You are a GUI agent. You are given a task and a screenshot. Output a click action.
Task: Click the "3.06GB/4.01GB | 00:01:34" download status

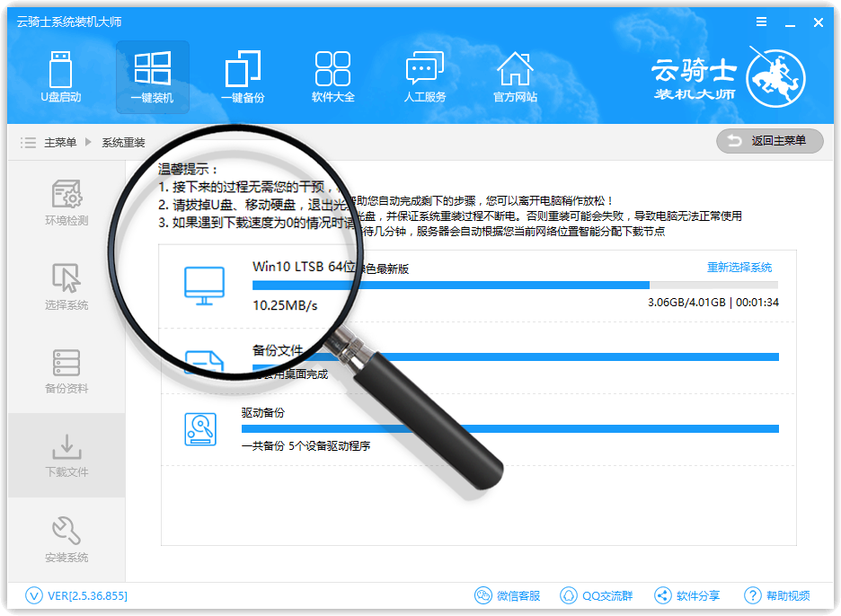coord(713,303)
